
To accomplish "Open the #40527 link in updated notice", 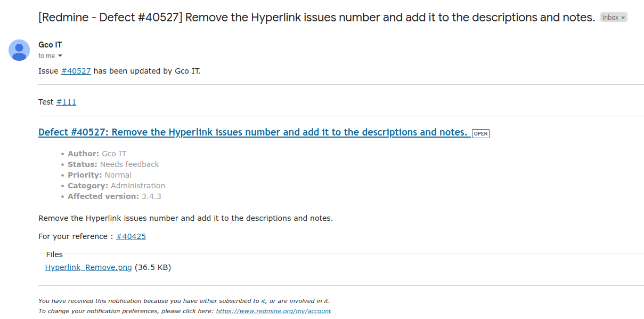I will (76, 71).
